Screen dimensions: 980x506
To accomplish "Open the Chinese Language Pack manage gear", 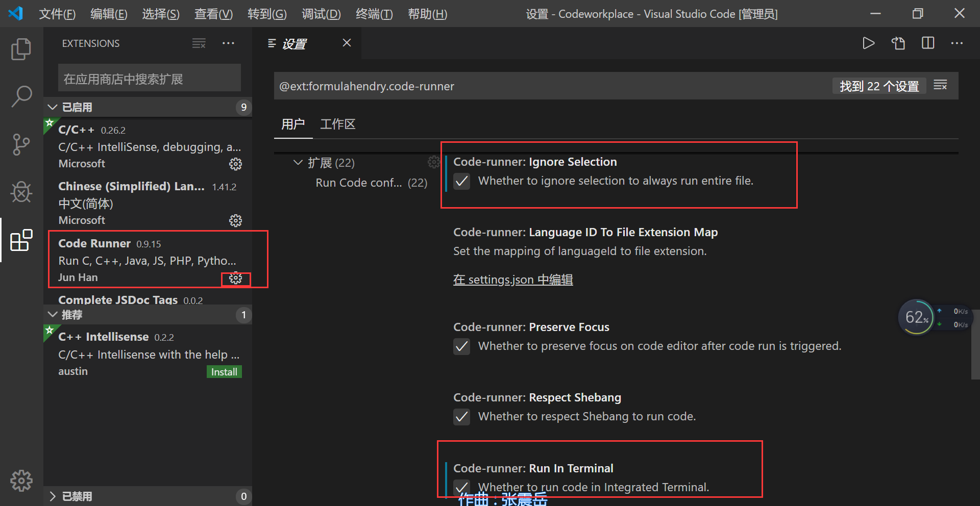I will pyautogui.click(x=235, y=221).
